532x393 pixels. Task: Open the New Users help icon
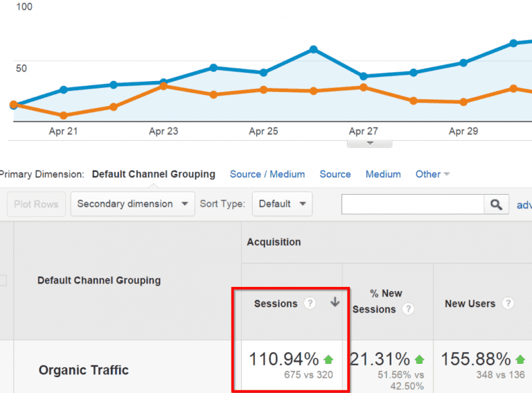pos(508,304)
